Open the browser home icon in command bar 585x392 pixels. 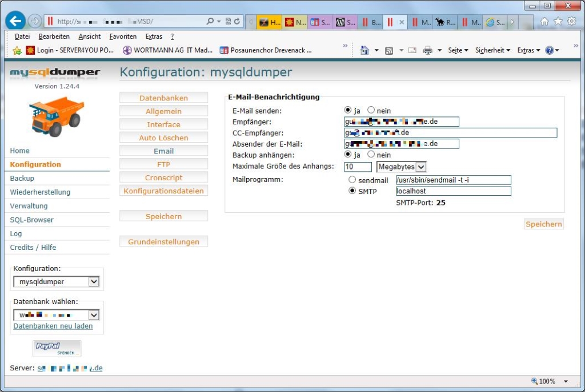coord(365,50)
